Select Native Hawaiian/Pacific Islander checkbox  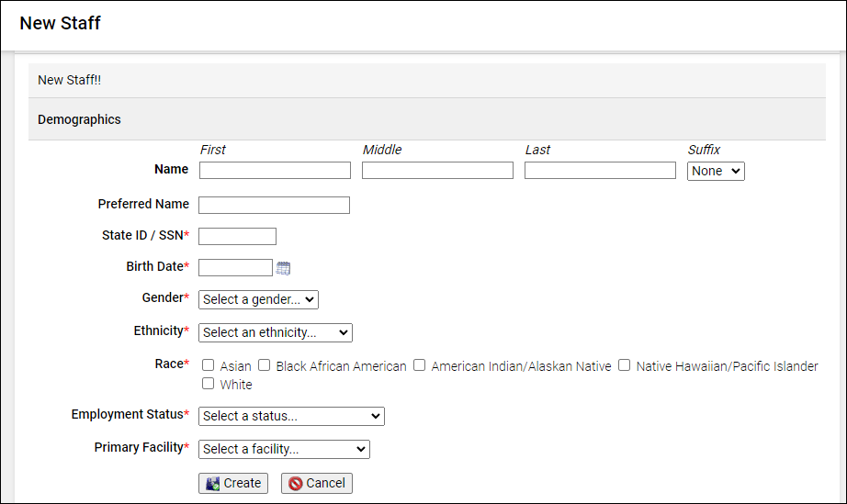[x=625, y=365]
